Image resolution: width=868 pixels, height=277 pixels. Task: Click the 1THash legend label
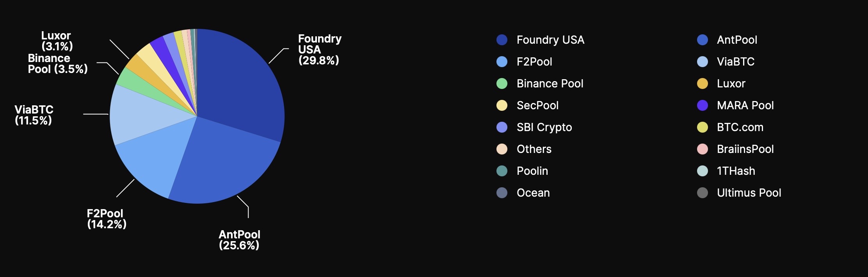coord(736,171)
